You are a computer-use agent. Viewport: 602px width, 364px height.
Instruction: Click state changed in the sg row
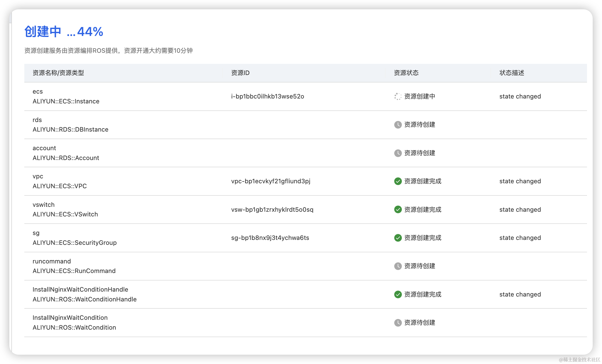click(x=520, y=238)
